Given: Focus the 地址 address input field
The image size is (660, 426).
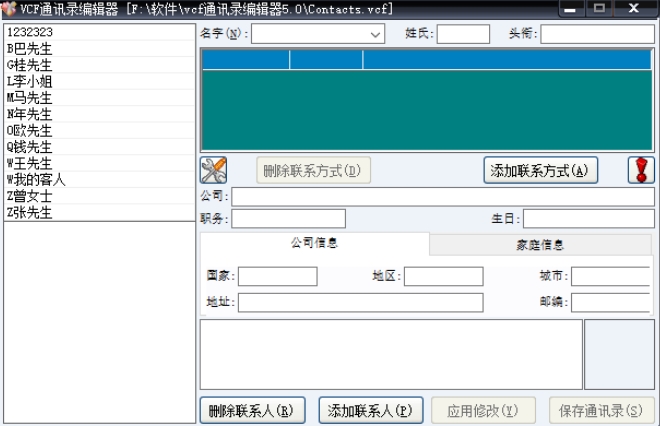Looking at the screenshot, I should point(361,303).
